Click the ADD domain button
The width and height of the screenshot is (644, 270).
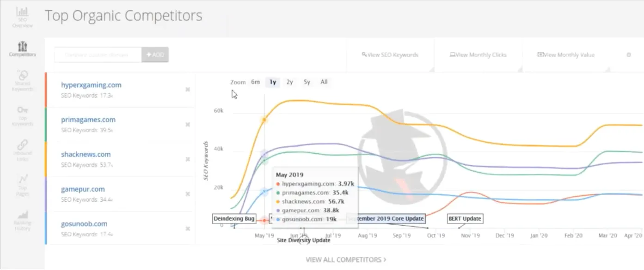155,54
